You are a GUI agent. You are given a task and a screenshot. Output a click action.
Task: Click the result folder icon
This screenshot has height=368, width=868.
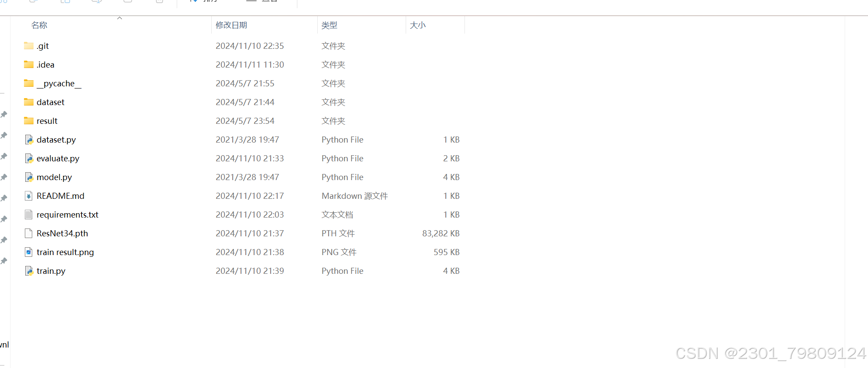[29, 121]
